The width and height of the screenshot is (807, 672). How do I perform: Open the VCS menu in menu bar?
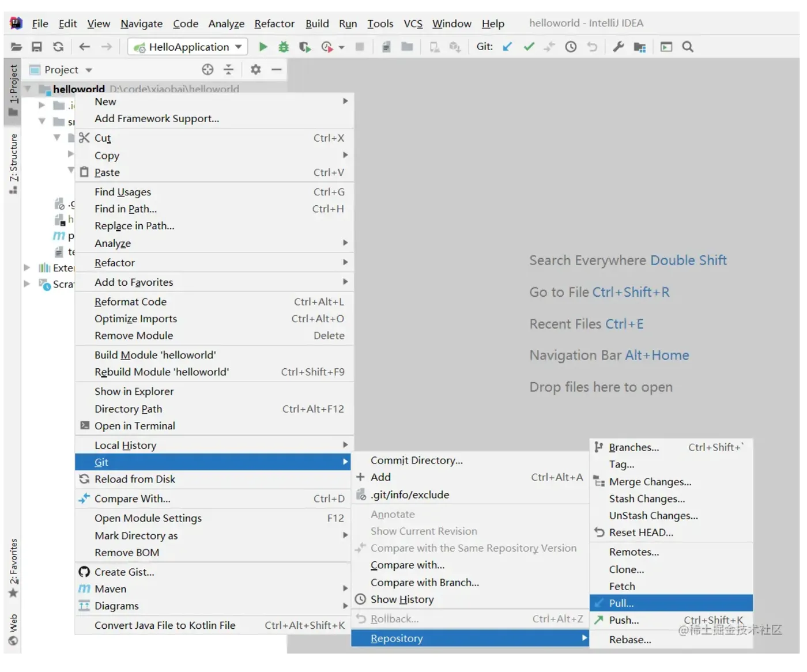(413, 24)
